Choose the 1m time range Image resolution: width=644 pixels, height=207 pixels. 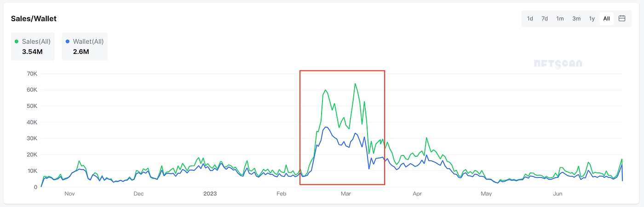click(x=560, y=18)
